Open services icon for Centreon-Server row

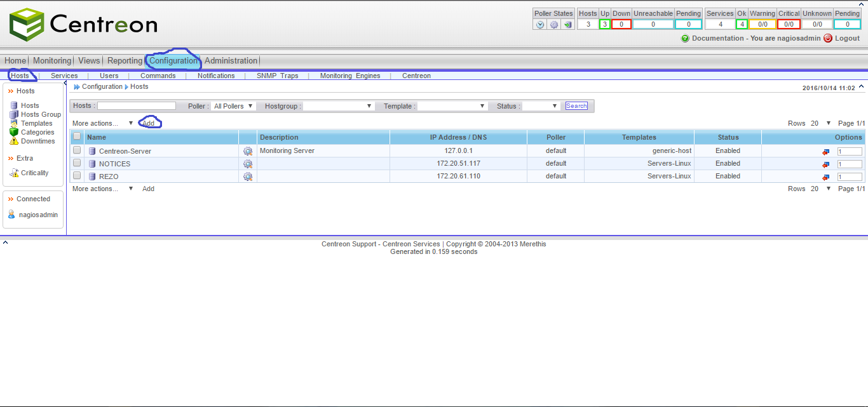248,151
